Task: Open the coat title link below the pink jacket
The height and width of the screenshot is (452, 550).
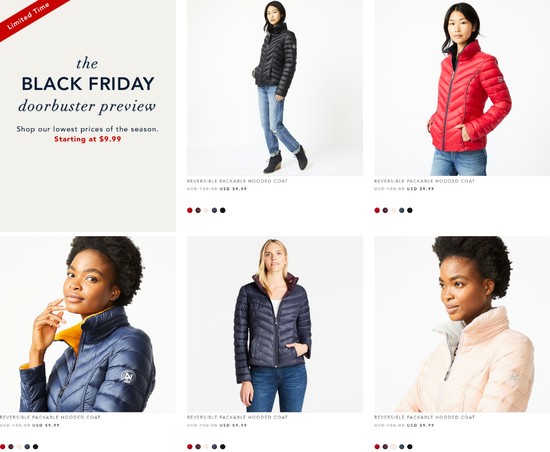Action: click(424, 417)
